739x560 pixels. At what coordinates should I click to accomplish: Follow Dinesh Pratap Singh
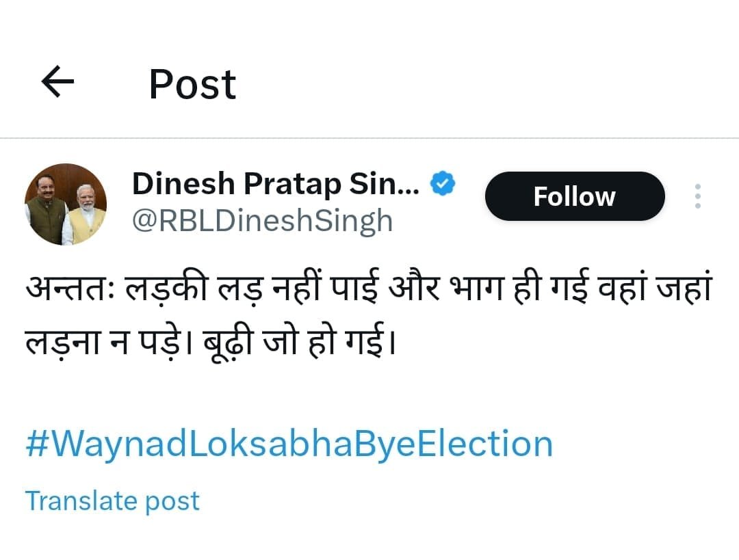tap(575, 196)
